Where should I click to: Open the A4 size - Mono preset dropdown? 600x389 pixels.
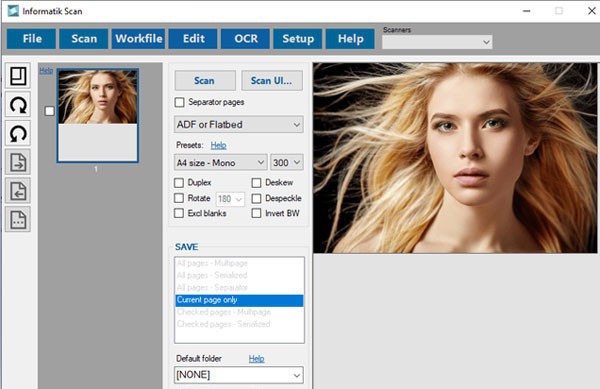pos(220,163)
